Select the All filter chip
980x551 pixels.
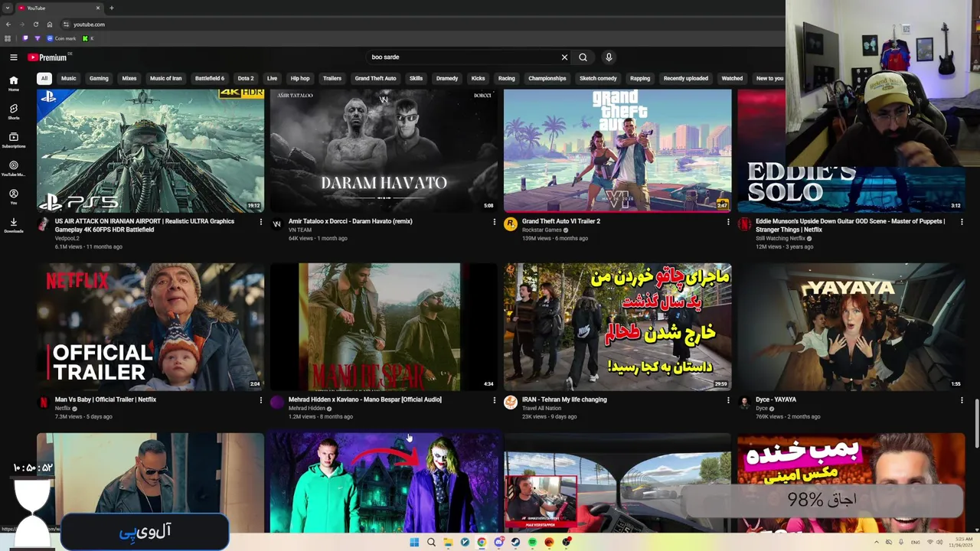pyautogui.click(x=44, y=78)
